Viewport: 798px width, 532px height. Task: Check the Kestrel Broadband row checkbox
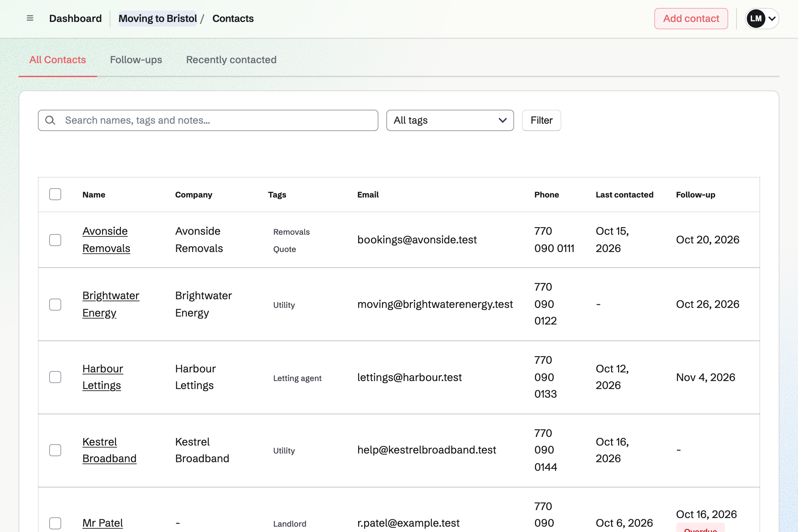(x=55, y=450)
